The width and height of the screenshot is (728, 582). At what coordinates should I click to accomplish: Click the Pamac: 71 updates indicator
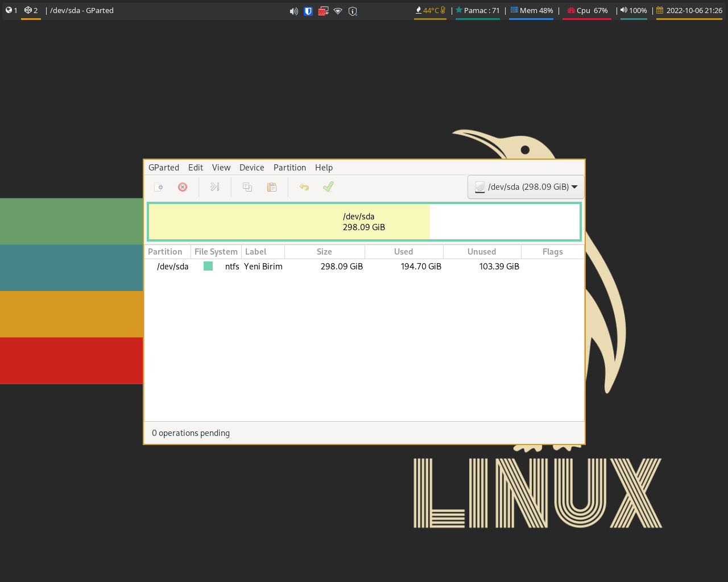[x=478, y=10]
